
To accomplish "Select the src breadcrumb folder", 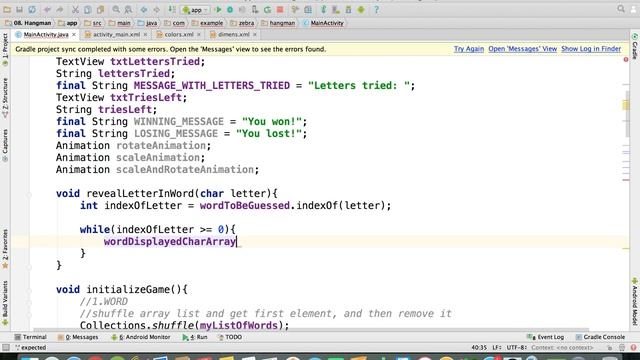I will click(93, 23).
